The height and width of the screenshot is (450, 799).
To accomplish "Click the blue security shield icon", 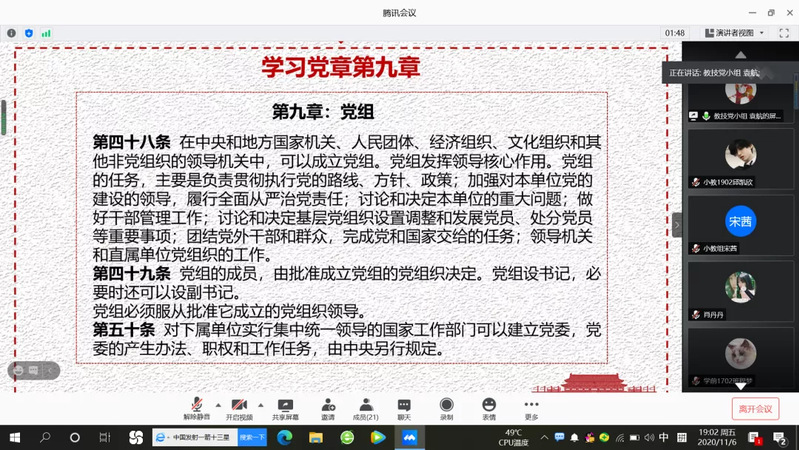I will [x=29, y=33].
